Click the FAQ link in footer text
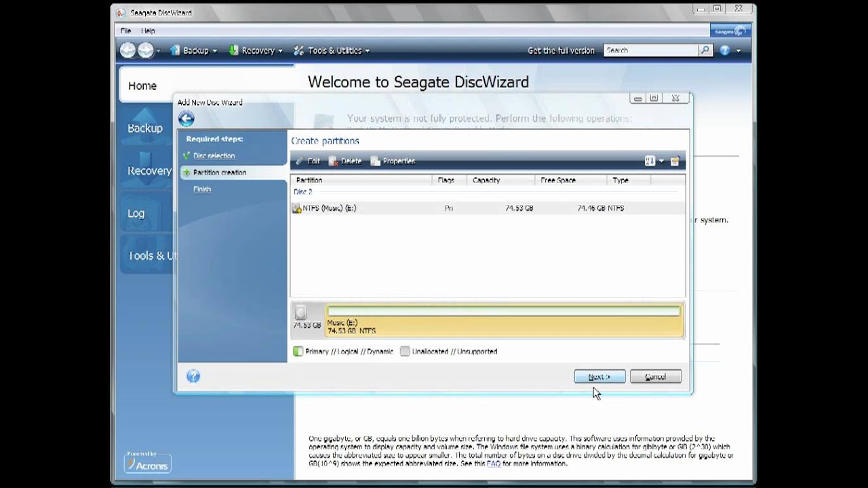The image size is (868, 488). coord(493,464)
